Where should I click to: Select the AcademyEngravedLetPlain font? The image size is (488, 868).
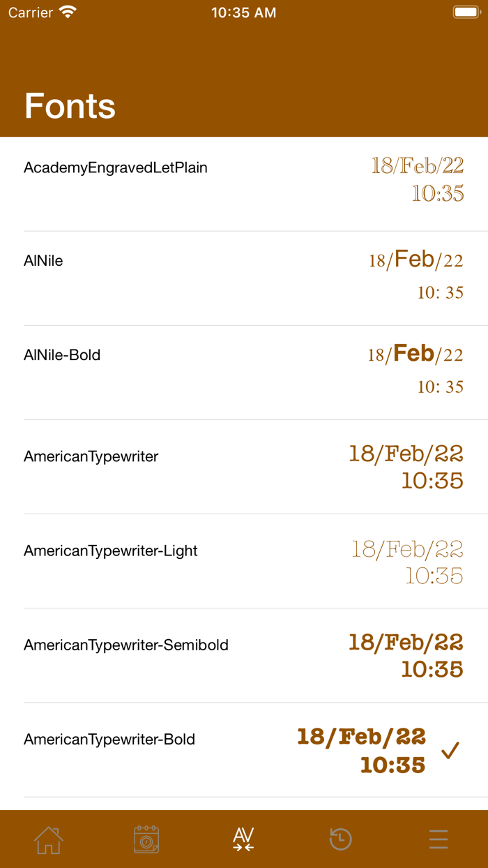click(x=116, y=168)
